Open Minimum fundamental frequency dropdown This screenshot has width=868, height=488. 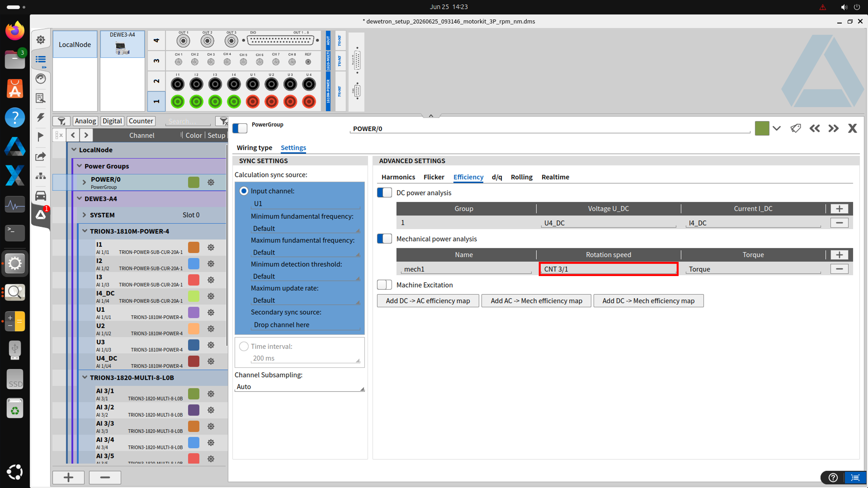tap(306, 229)
